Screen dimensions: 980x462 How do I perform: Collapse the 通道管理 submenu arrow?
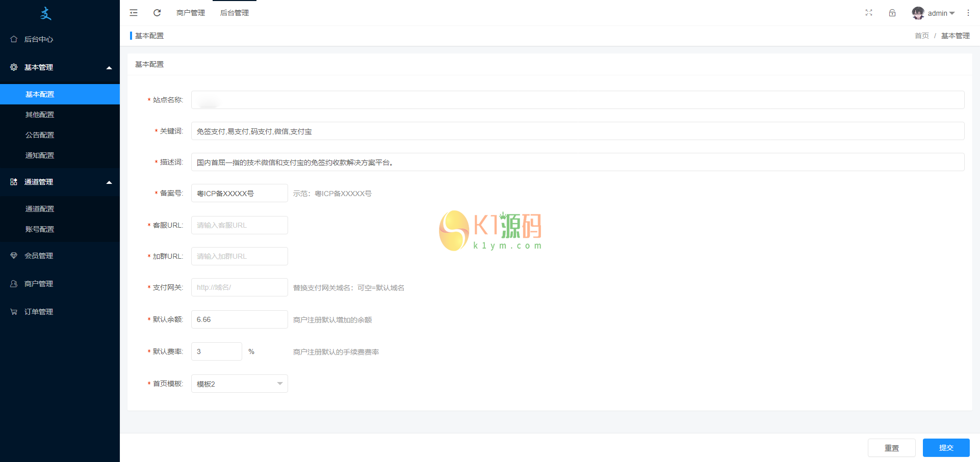click(109, 182)
